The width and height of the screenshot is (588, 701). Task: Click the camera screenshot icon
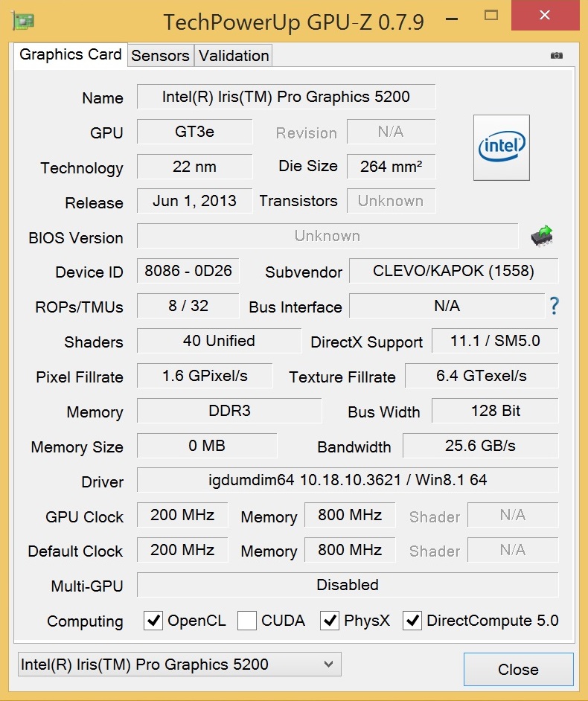tap(556, 55)
